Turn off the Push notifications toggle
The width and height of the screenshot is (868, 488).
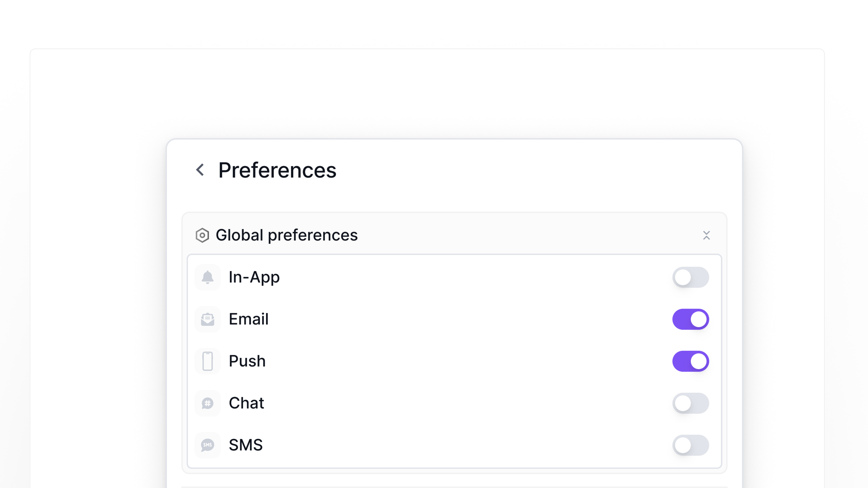pyautogui.click(x=691, y=361)
